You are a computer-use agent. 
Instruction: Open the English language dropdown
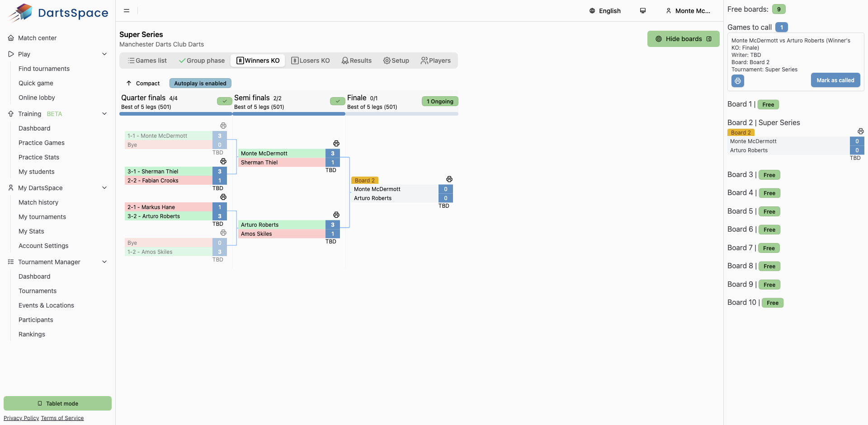coord(605,11)
